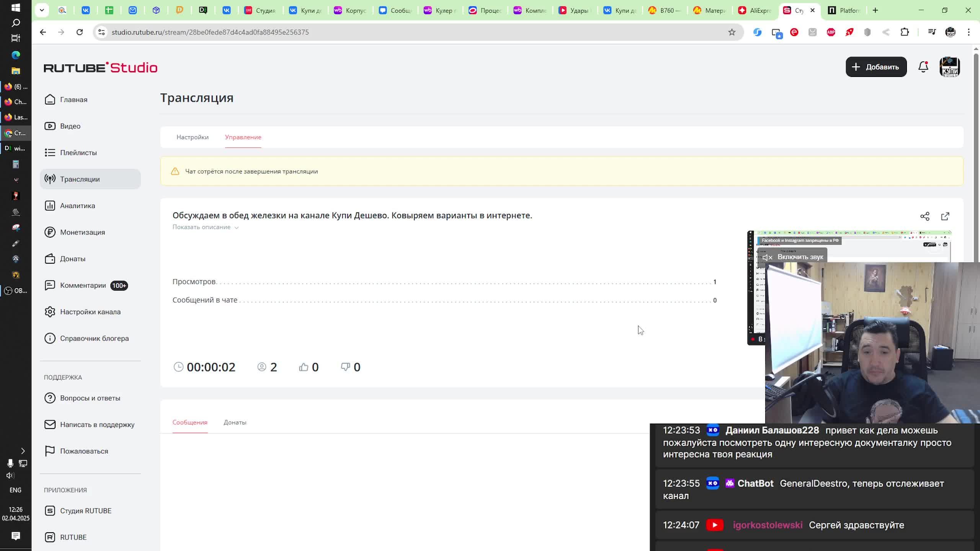The width and height of the screenshot is (980, 551).
Task: Click the page vertical scrollbar
Action: (x=976, y=153)
